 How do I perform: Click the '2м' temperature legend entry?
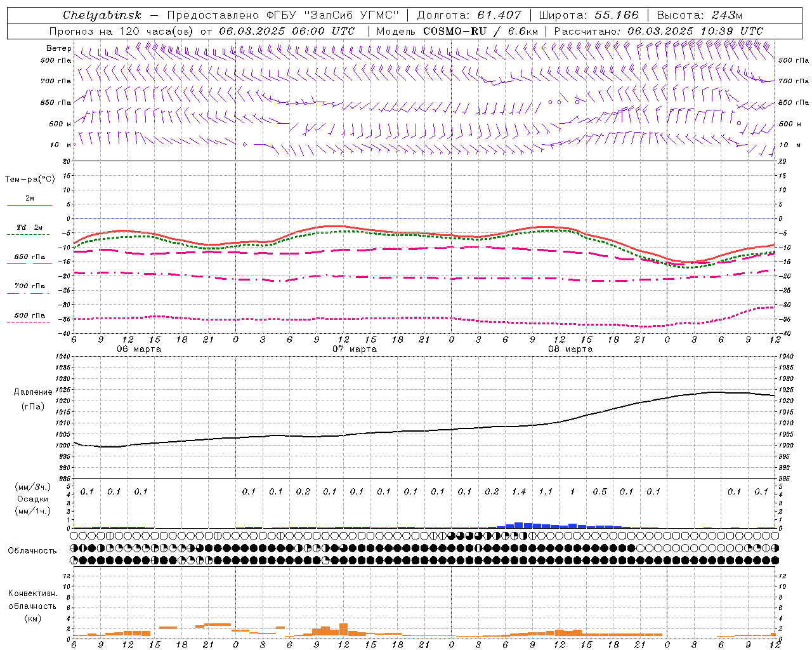30,199
